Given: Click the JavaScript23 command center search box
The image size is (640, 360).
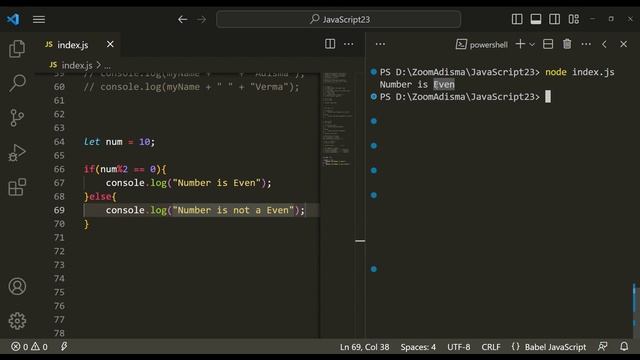Looking at the screenshot, I should pyautogui.click(x=339, y=19).
